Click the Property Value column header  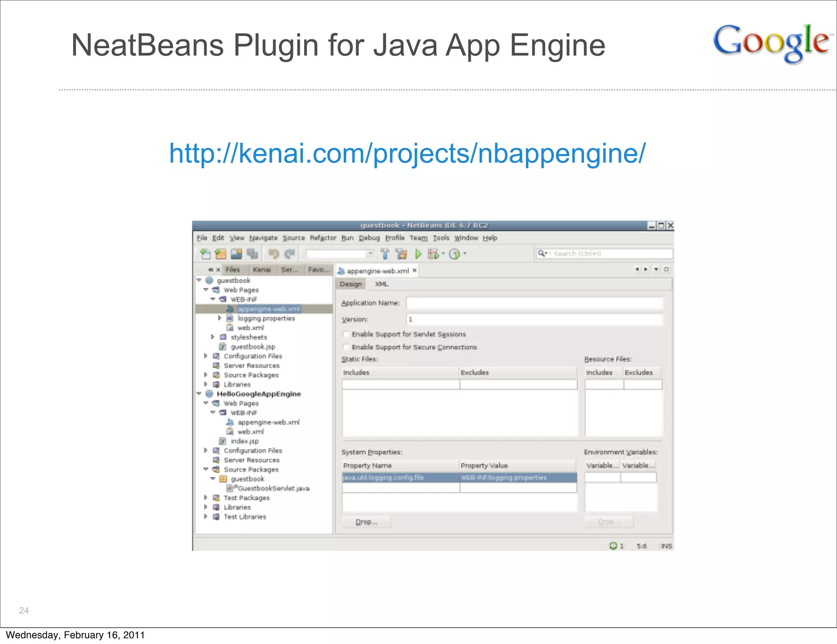518,465
